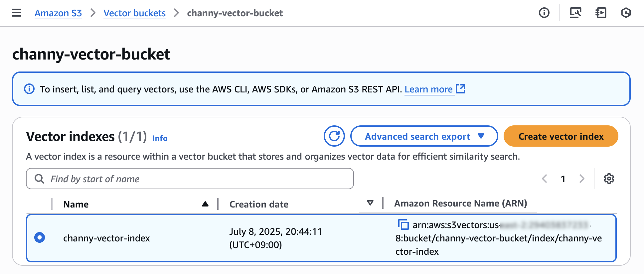644x274 pixels.
Task: Open Learn more link in banner
Action: (x=428, y=89)
